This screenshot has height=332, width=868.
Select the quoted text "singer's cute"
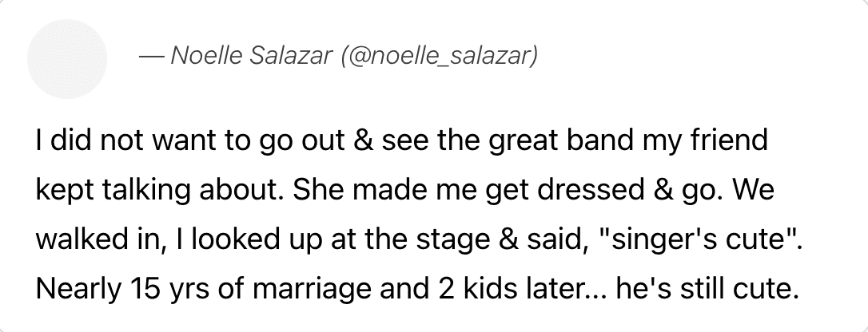[691, 239]
